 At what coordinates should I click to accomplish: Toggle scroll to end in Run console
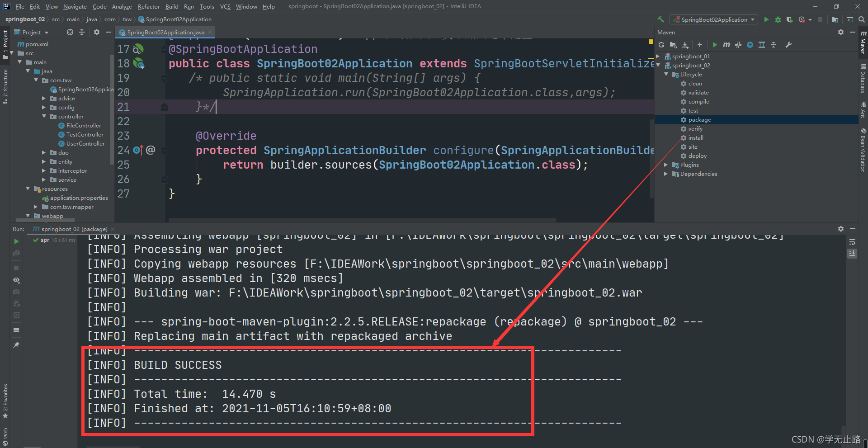[852, 254]
